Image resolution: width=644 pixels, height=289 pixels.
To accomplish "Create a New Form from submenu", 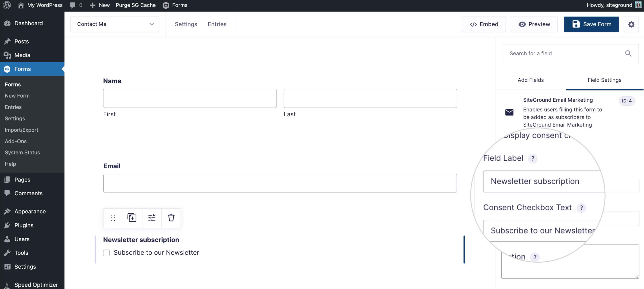I will click(17, 96).
